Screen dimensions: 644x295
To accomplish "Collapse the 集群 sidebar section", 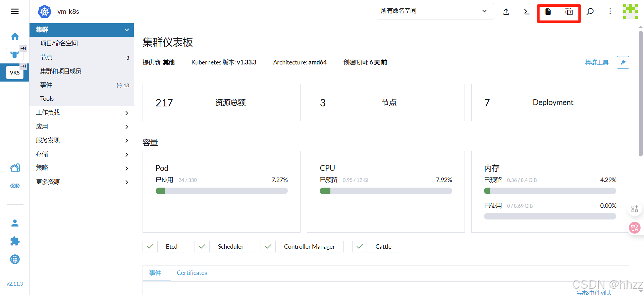I will point(82,30).
